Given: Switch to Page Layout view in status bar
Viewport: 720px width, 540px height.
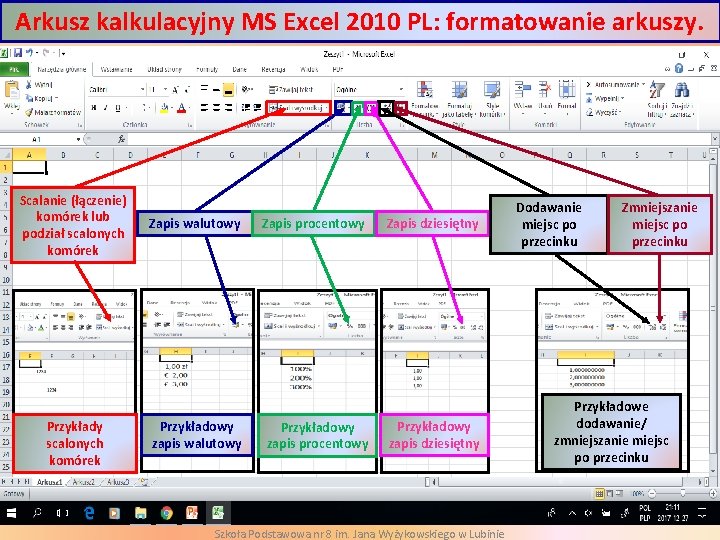Looking at the screenshot, I should (610, 494).
